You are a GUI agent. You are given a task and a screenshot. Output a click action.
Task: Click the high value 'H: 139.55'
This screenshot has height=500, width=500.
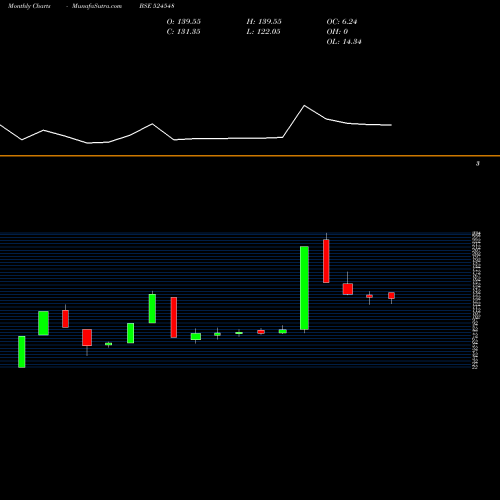(x=264, y=22)
